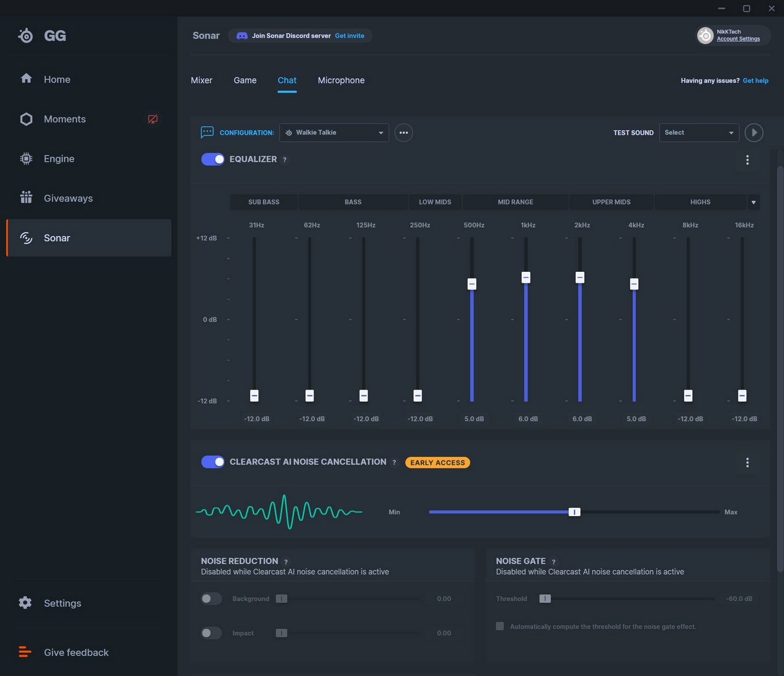Click the Equalizer help question mark
784x676 pixels.
click(284, 160)
